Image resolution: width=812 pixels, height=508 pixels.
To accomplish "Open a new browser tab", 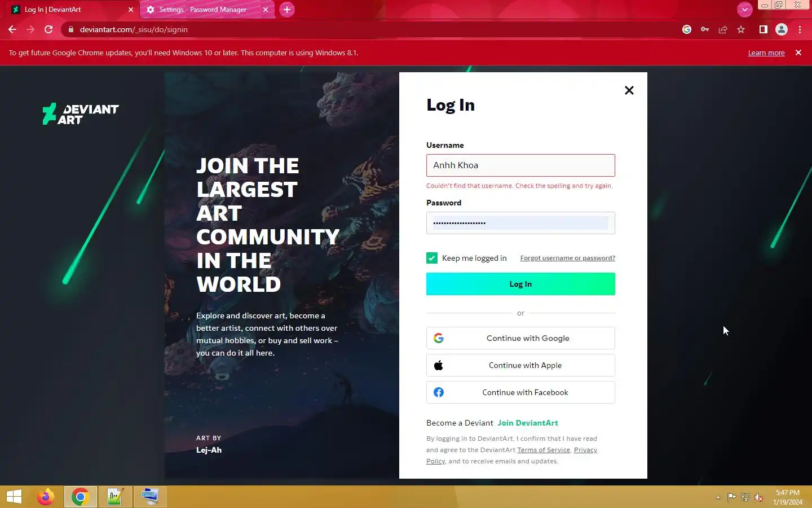I will [287, 10].
